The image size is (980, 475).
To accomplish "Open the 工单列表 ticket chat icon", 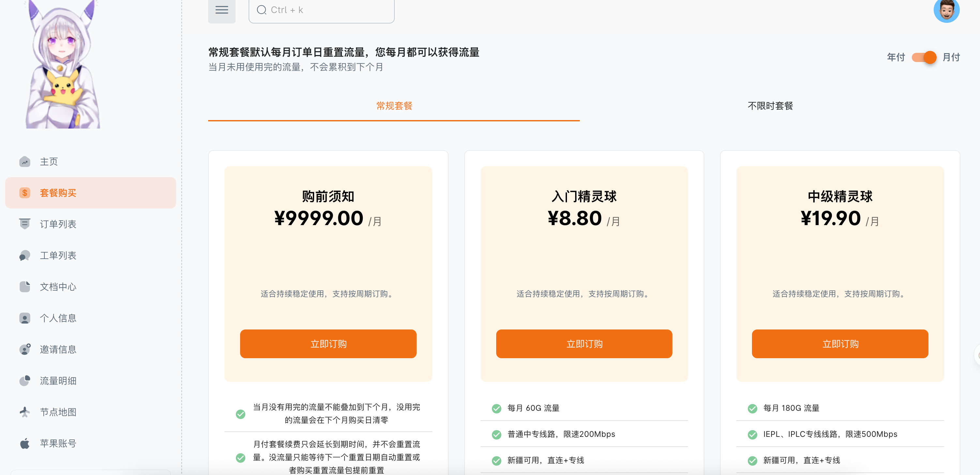I will click(x=25, y=255).
